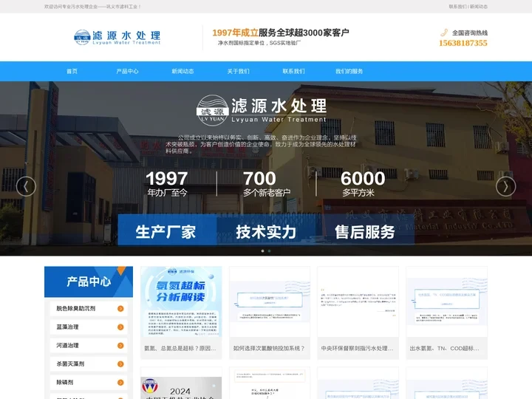The image size is (532, 399).
Task: Advance to next banner slide arrow
Action: 505,186
